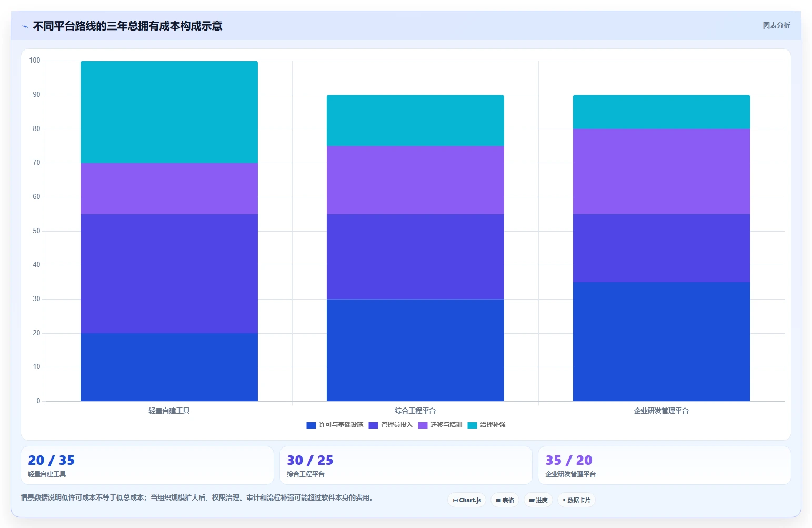The image size is (812, 528).
Task: Click the light purple 迁移与培训 segment of 综合工程平台 bar
Action: (x=415, y=180)
